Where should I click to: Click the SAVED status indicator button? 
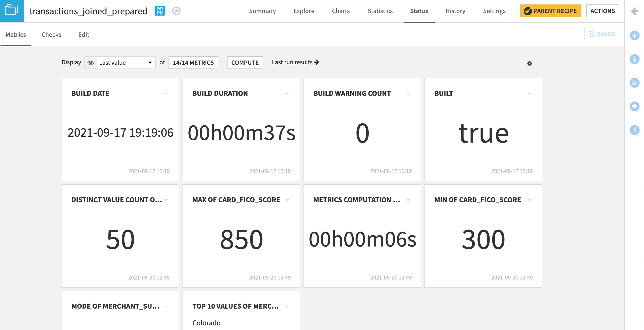602,34
